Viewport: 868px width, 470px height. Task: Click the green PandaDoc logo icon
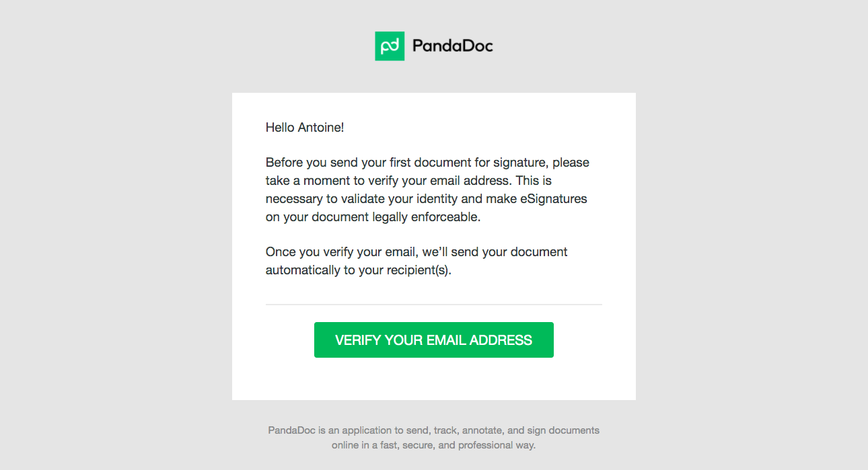[390, 46]
